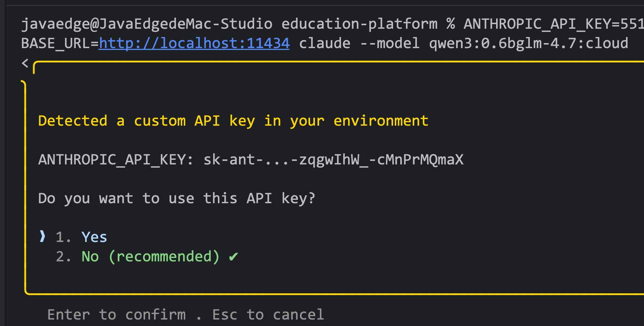Click the "ANTHROPIC_API_KEY:" label inside the dialog
This screenshot has height=326, width=644.
[x=116, y=159]
